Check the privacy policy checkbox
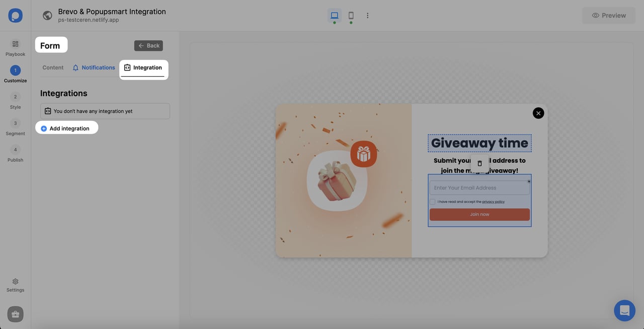Viewport: 644px width, 329px height. (433, 202)
